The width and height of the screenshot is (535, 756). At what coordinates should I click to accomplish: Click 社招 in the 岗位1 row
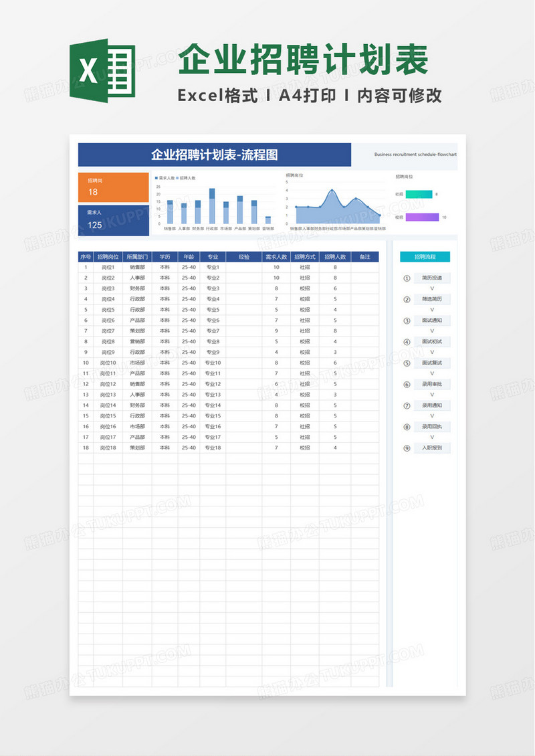click(x=304, y=267)
